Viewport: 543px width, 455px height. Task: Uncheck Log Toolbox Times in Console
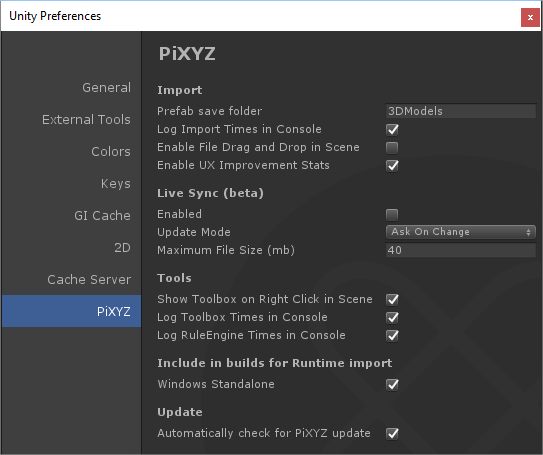(392, 318)
